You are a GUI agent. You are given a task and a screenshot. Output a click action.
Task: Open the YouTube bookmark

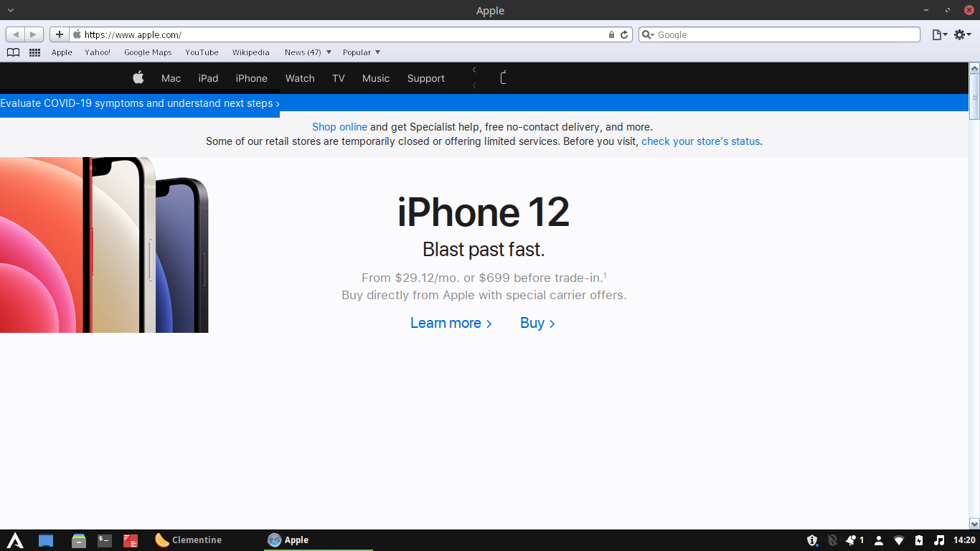click(x=202, y=52)
